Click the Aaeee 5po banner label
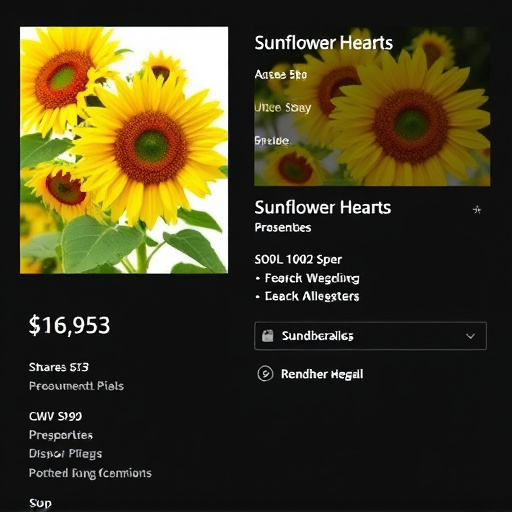512x512 pixels. pyautogui.click(x=281, y=75)
